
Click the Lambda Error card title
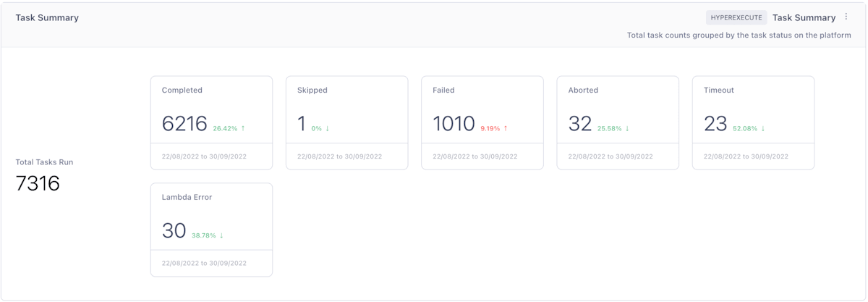click(x=187, y=197)
